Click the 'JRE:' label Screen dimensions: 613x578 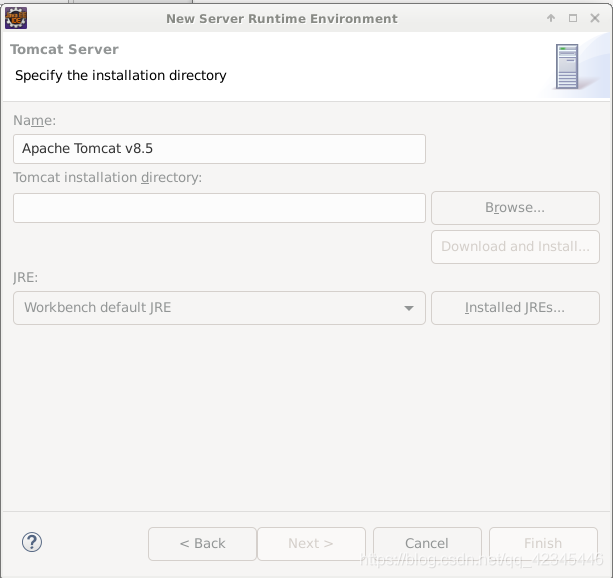coord(25,277)
